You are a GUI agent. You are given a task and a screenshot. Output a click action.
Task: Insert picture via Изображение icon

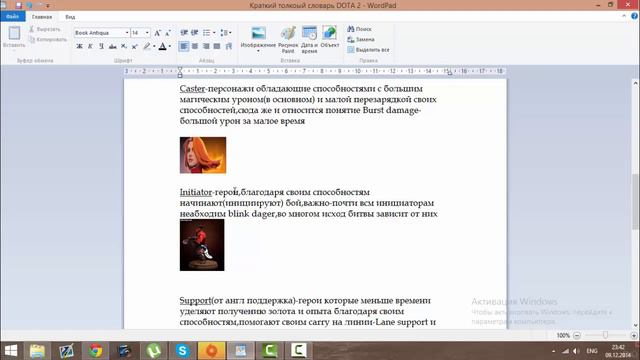coord(258,33)
